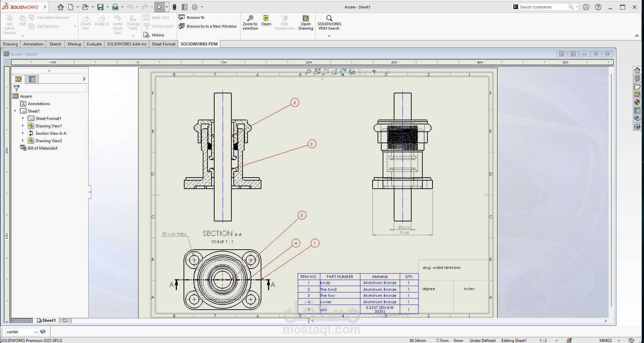Collapse the Sheet1 tree node
The width and height of the screenshot is (644, 343).
[x=15, y=111]
